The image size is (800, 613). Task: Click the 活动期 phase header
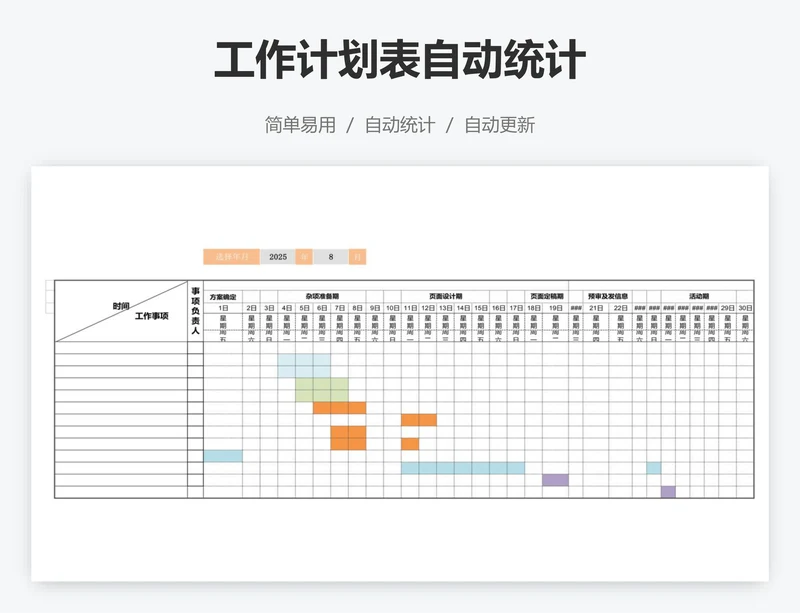click(x=698, y=296)
